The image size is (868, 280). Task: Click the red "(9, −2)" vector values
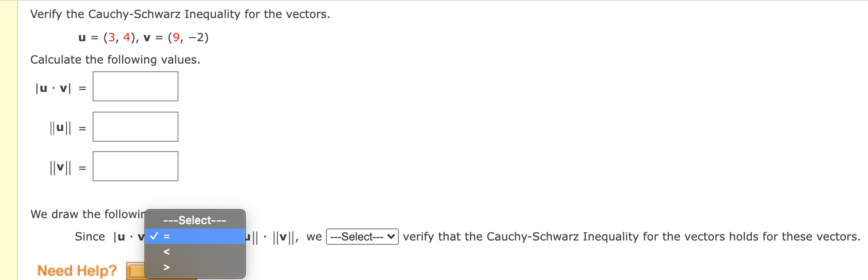189,37
